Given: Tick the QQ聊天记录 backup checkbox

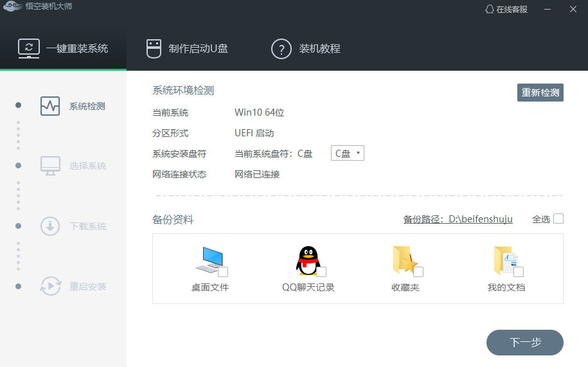Looking at the screenshot, I should coord(321,271).
